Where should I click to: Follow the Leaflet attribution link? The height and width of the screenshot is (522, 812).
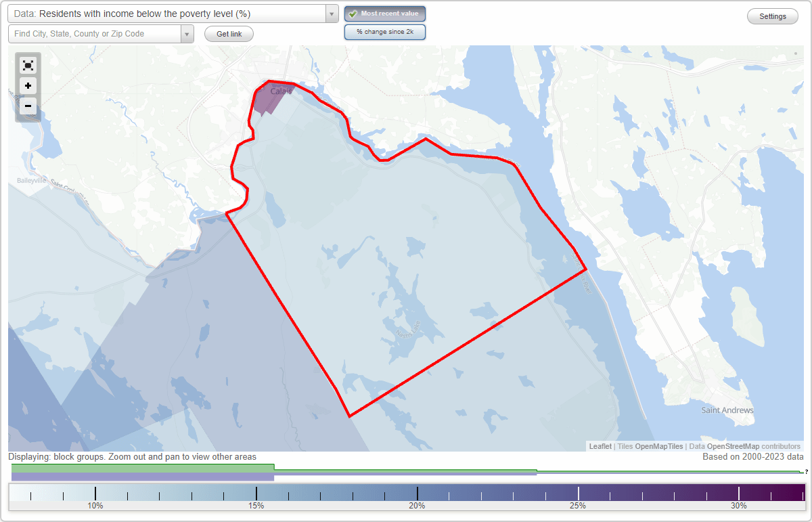point(600,446)
